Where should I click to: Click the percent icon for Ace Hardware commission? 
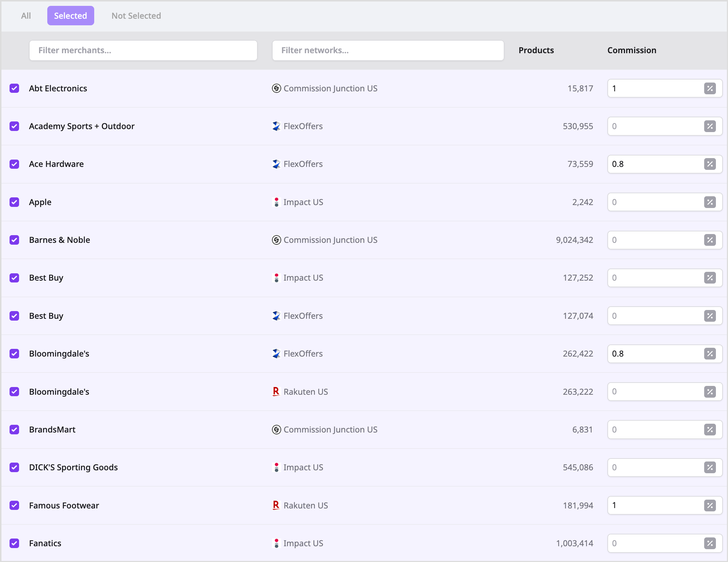click(x=710, y=164)
